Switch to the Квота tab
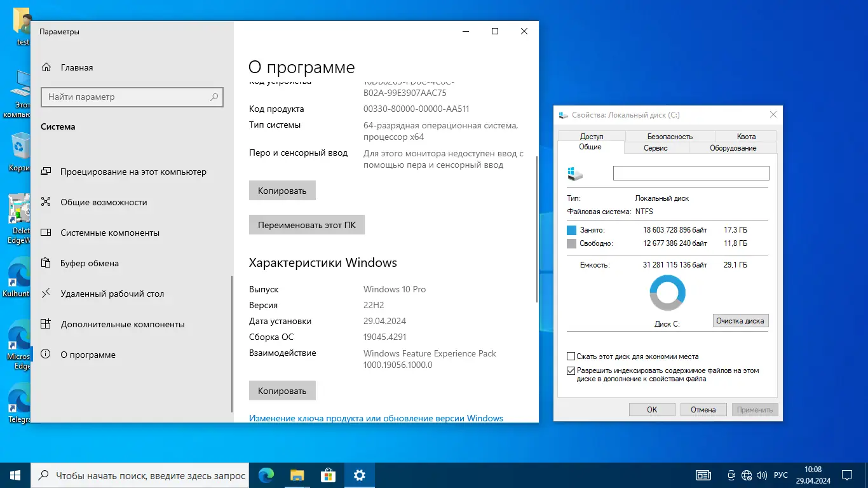Viewport: 868px width, 488px height. click(746, 136)
